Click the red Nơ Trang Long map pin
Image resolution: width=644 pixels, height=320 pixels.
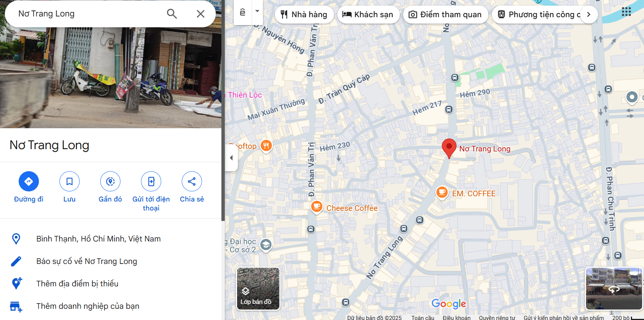(449, 148)
